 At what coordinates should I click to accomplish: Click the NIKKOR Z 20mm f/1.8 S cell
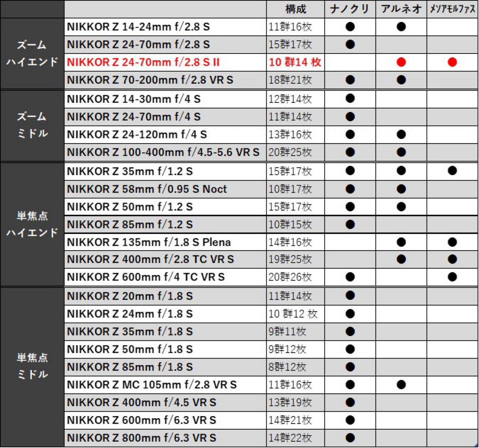click(165, 296)
